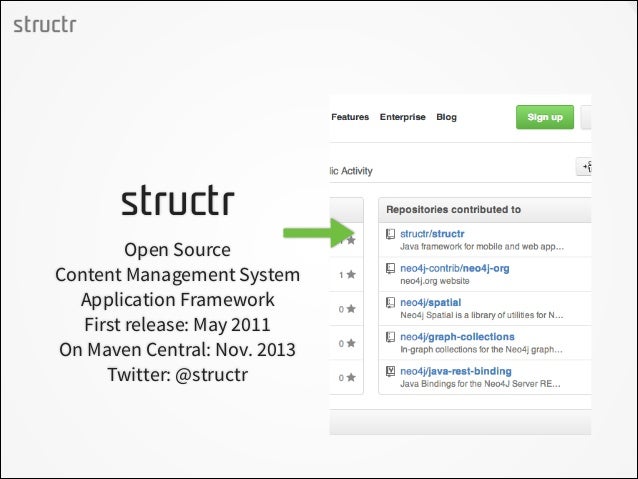Click the 'In-graph collections for the Neo4j graph' description
This screenshot has height=479, width=638.
(x=481, y=350)
